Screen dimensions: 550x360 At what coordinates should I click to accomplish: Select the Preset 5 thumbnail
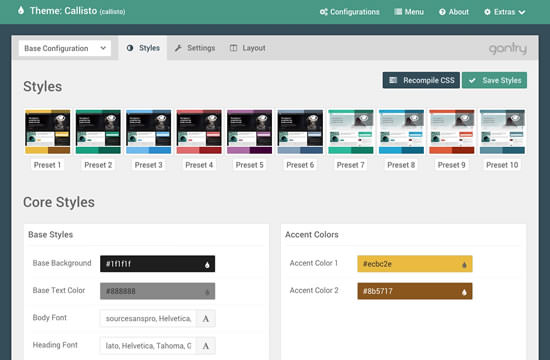coord(249,132)
